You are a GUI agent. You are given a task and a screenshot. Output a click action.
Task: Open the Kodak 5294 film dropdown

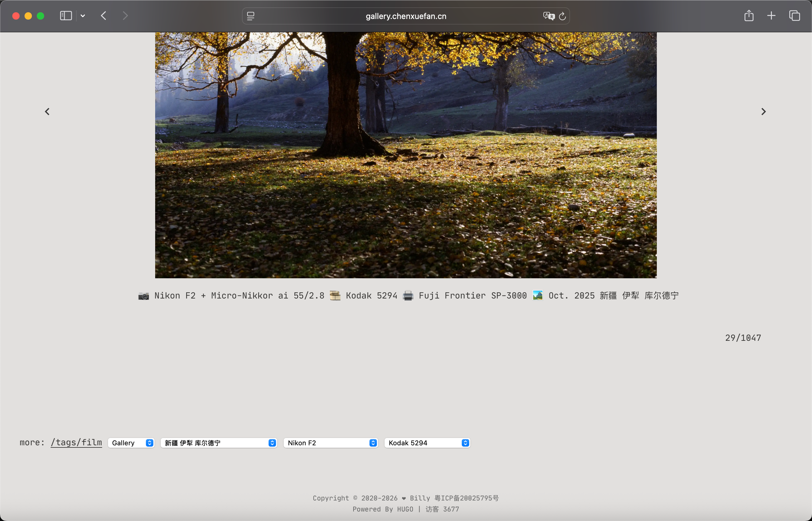click(x=427, y=443)
